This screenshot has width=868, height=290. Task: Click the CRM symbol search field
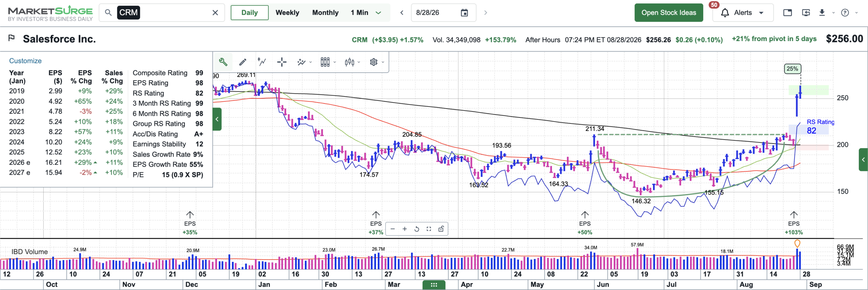tap(162, 13)
